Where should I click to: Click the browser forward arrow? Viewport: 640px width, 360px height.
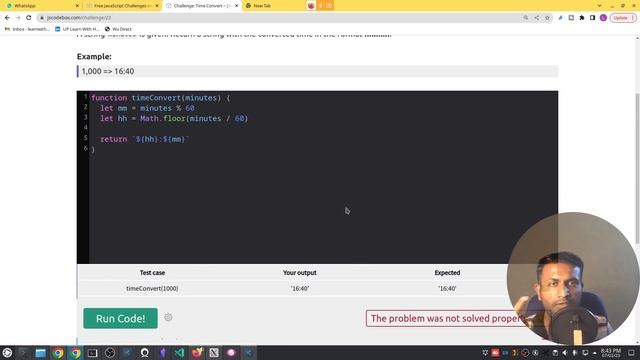coord(18,18)
